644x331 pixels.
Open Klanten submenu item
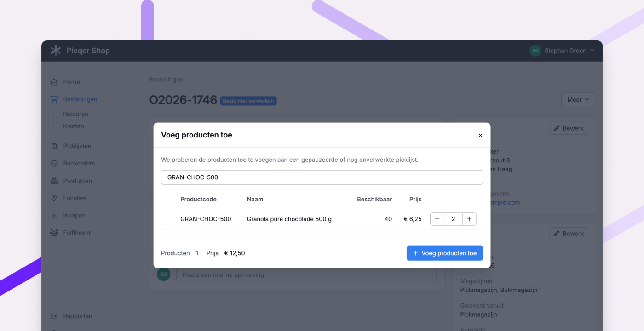[74, 126]
